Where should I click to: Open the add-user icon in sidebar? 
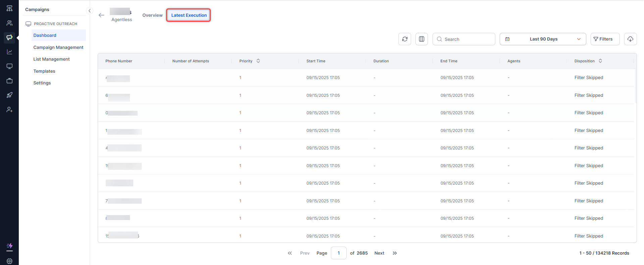pyautogui.click(x=9, y=110)
